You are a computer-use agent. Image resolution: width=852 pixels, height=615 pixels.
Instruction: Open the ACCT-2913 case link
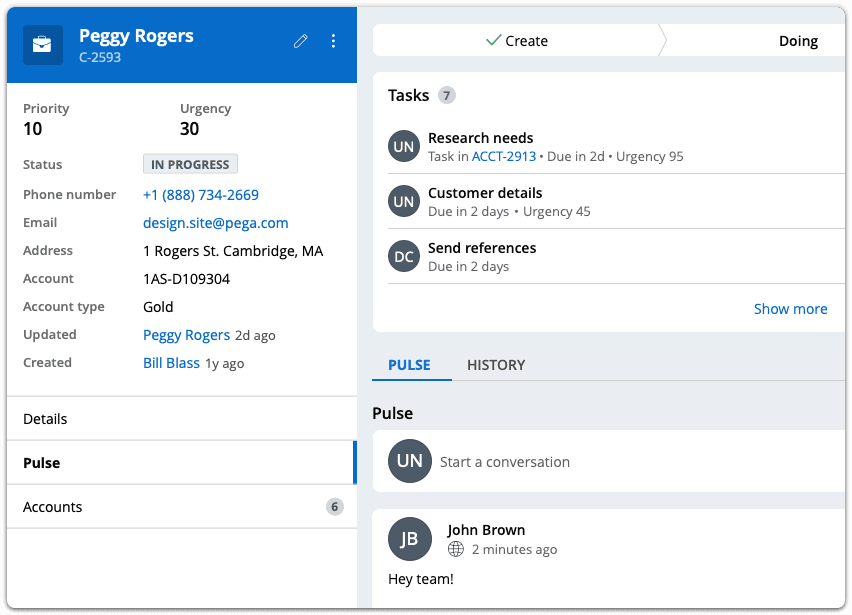(504, 156)
